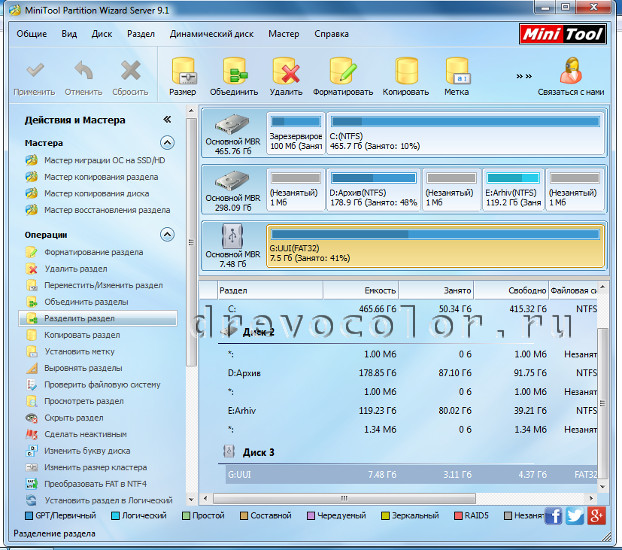The width and height of the screenshot is (622, 550).
Task: Sort by the Раздел column header
Action: pos(270,290)
